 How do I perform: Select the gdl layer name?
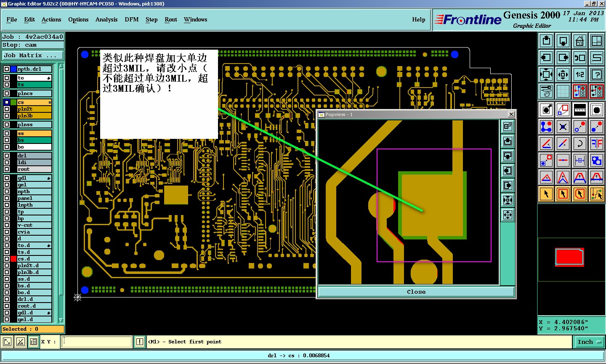click(x=35, y=178)
